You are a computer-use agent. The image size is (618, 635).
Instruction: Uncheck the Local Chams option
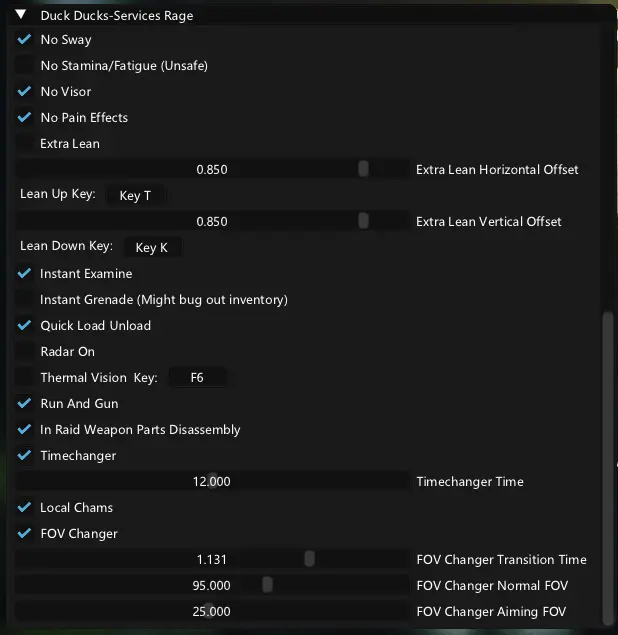[25, 508]
